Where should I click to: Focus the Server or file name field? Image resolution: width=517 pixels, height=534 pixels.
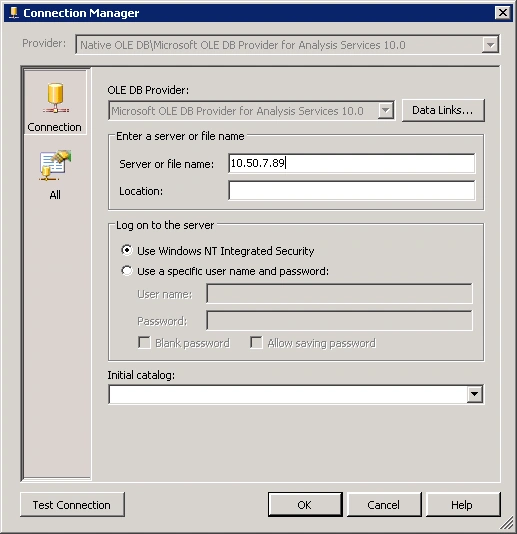pyautogui.click(x=352, y=163)
